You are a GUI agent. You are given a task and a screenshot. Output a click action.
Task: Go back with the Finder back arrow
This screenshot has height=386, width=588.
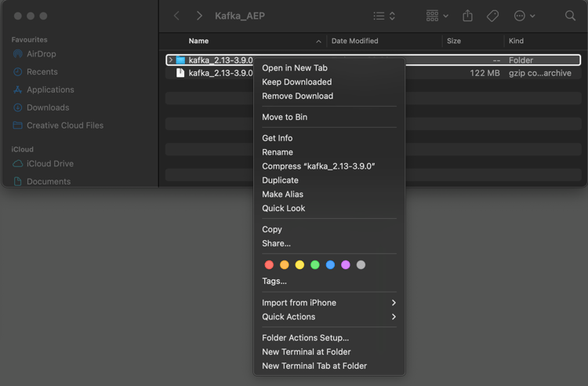(x=176, y=16)
